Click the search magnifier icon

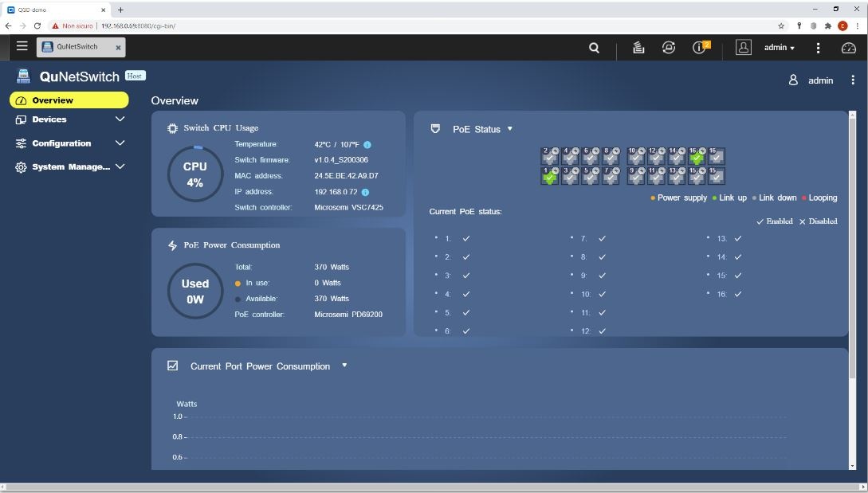(594, 48)
